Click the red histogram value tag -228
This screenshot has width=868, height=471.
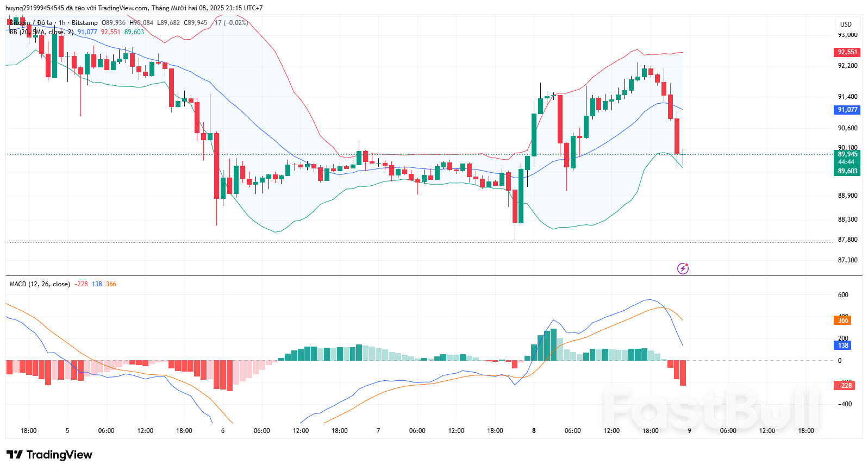pos(844,386)
